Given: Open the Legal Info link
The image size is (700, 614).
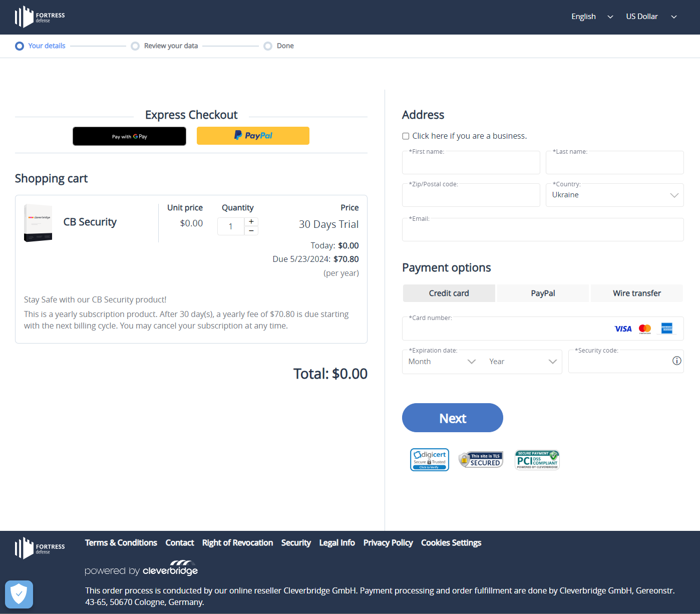Looking at the screenshot, I should (337, 543).
